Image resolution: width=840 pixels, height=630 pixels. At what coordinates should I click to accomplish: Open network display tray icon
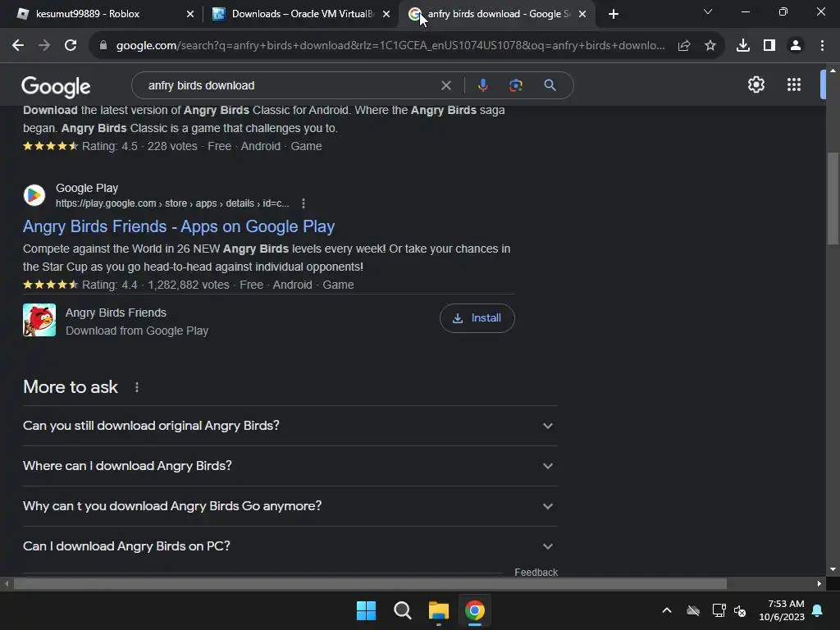pyautogui.click(x=719, y=610)
